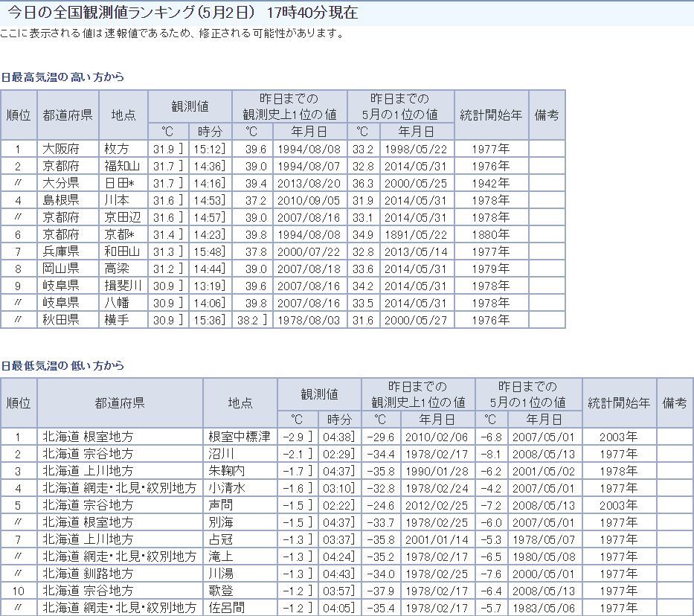The height and width of the screenshot is (616, 694).
Task: Select the 島根県 prefecture cell
Action: [x=60, y=200]
